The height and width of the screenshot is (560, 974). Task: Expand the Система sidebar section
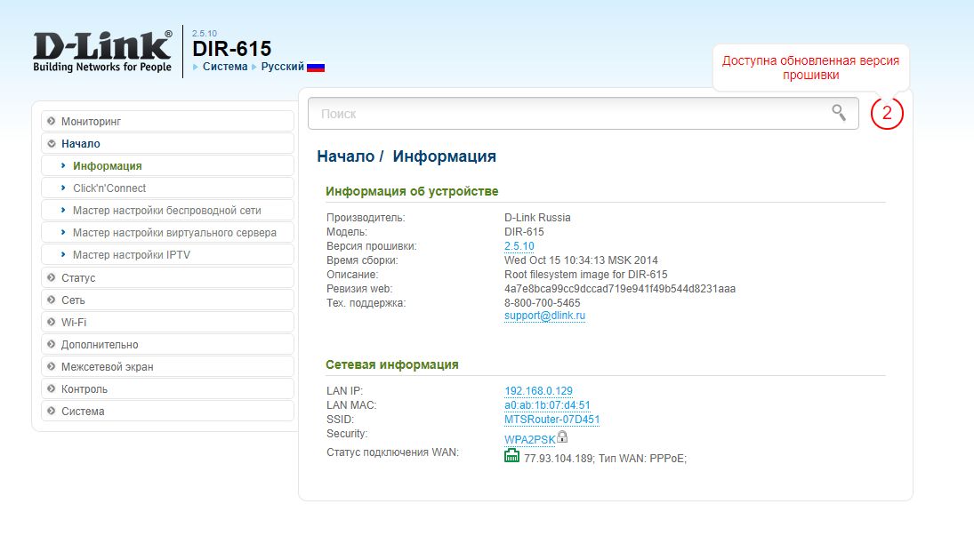pos(167,411)
